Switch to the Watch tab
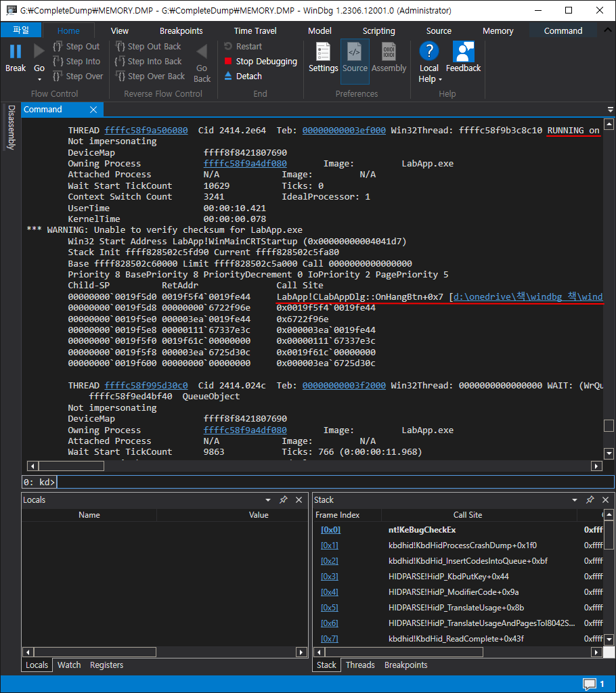Screen dimensions: 616x693 click(69, 665)
